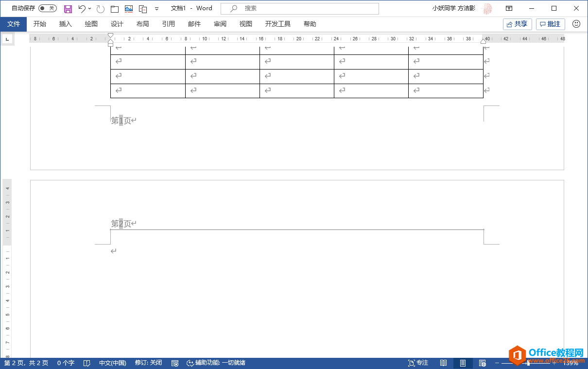Click the macro recording icon in status bar
The width and height of the screenshot is (588, 369).
(175, 363)
